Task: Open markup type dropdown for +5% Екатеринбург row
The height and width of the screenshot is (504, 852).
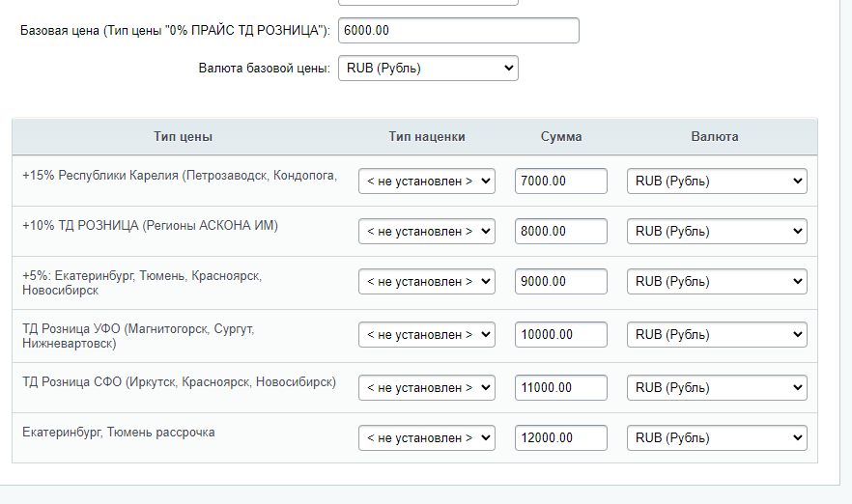Action: pyautogui.click(x=426, y=282)
